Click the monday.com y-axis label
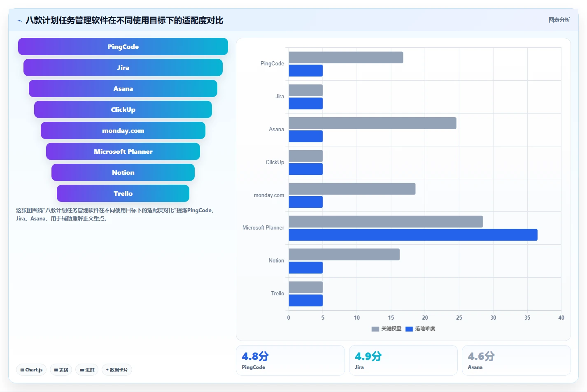The width and height of the screenshot is (587, 392). click(269, 195)
